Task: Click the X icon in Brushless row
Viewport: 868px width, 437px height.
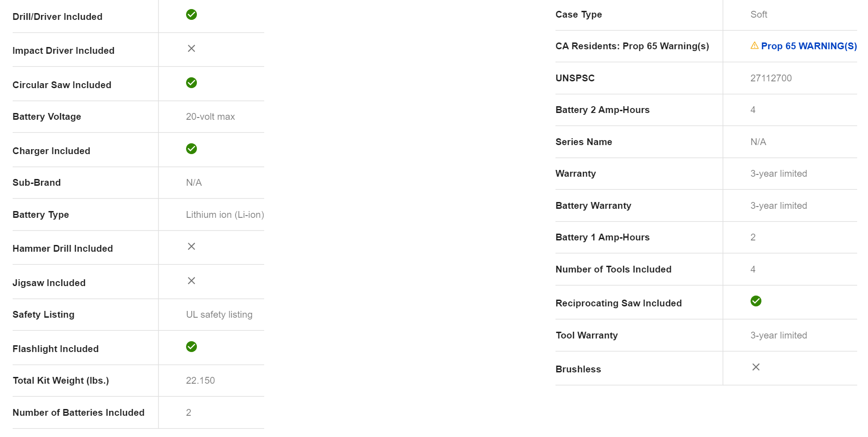Action: click(756, 367)
